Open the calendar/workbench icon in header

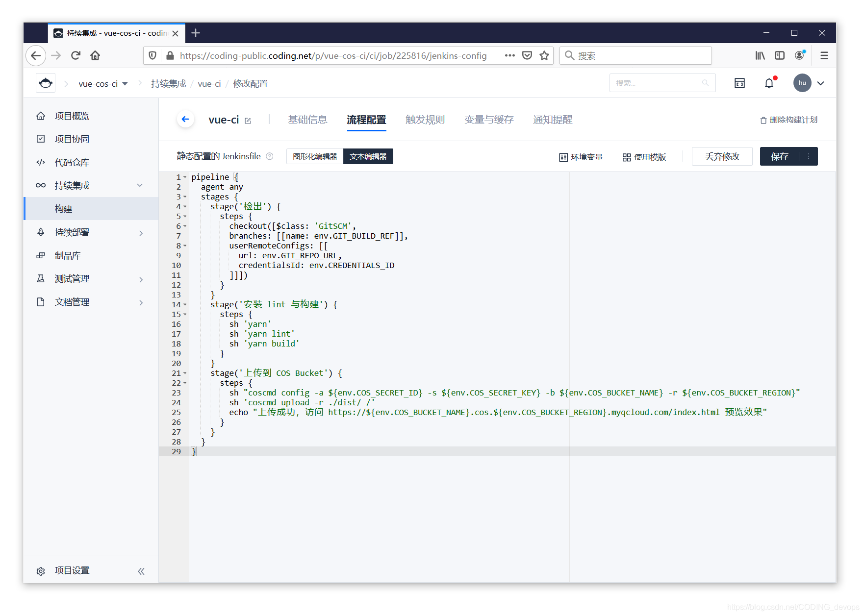click(739, 83)
